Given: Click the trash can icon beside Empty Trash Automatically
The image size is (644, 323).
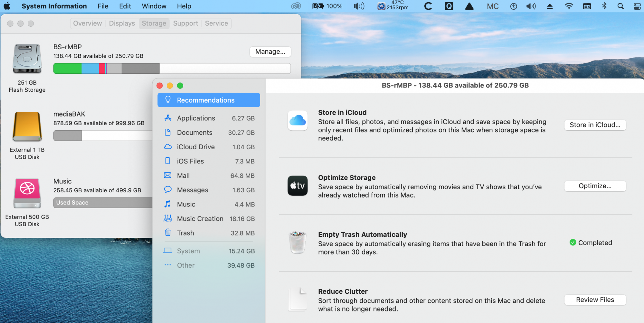Looking at the screenshot, I should 298,243.
